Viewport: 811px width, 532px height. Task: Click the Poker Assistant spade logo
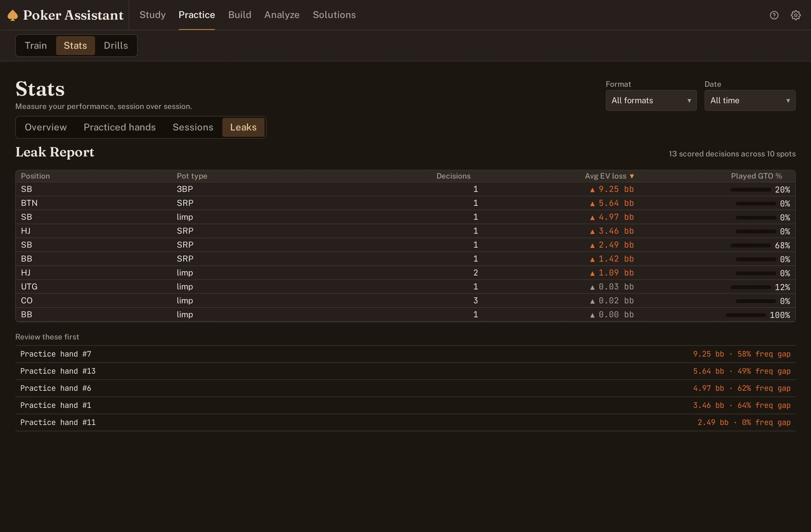point(13,15)
